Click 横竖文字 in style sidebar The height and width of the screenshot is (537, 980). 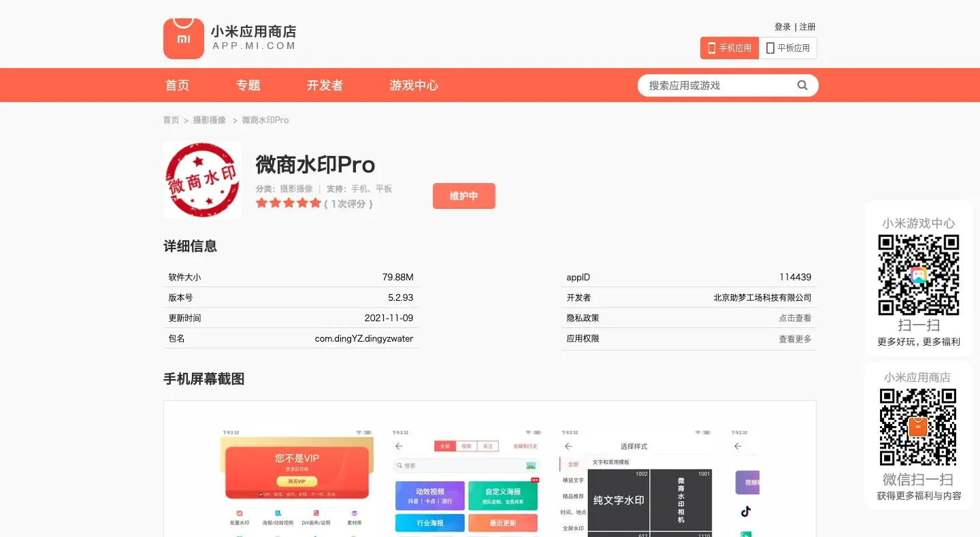coord(573,481)
